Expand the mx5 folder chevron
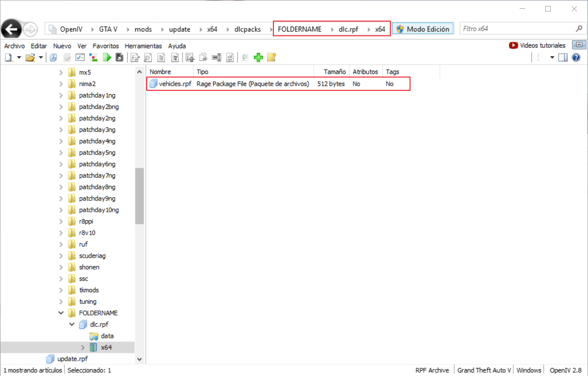 [x=61, y=72]
